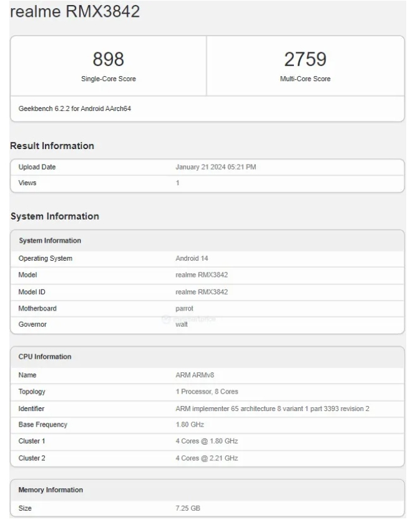Image resolution: width=420 pixels, height=527 pixels.
Task: Select the 898 single-core score value
Action: (x=108, y=59)
